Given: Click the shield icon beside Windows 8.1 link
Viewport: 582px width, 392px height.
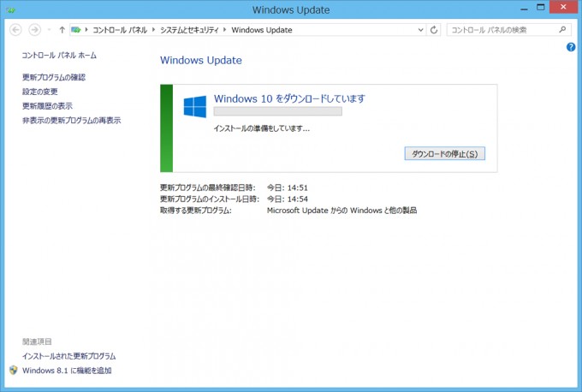Looking at the screenshot, I should (14, 370).
